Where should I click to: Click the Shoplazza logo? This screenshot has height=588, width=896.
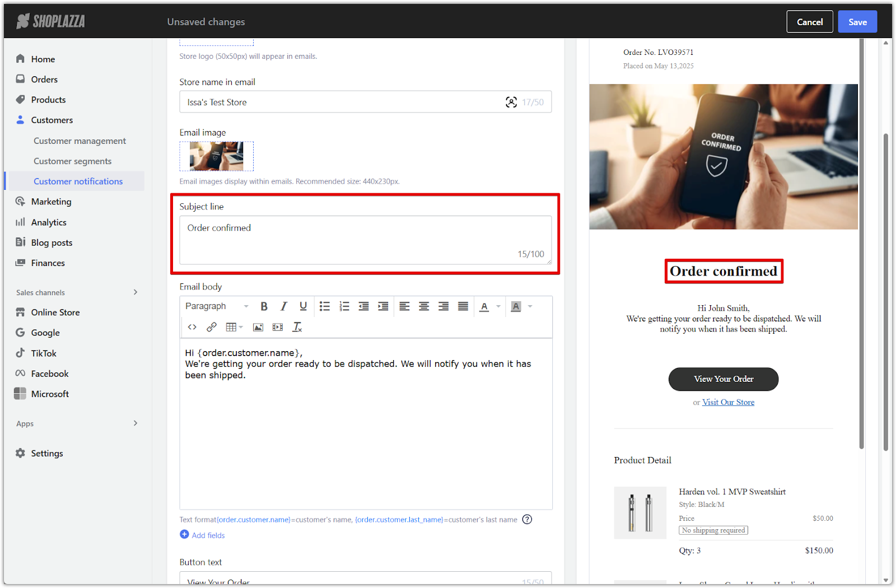coord(50,21)
